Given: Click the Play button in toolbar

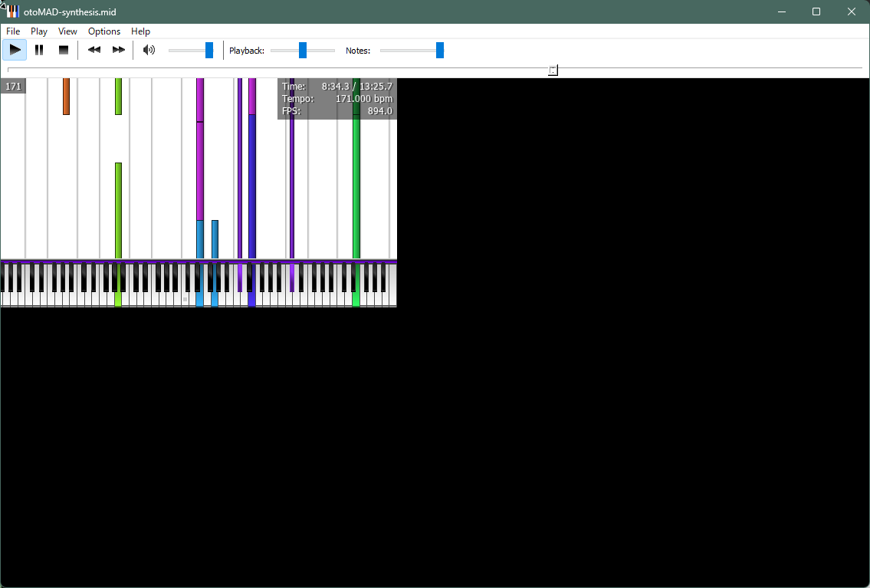Looking at the screenshot, I should click(15, 50).
